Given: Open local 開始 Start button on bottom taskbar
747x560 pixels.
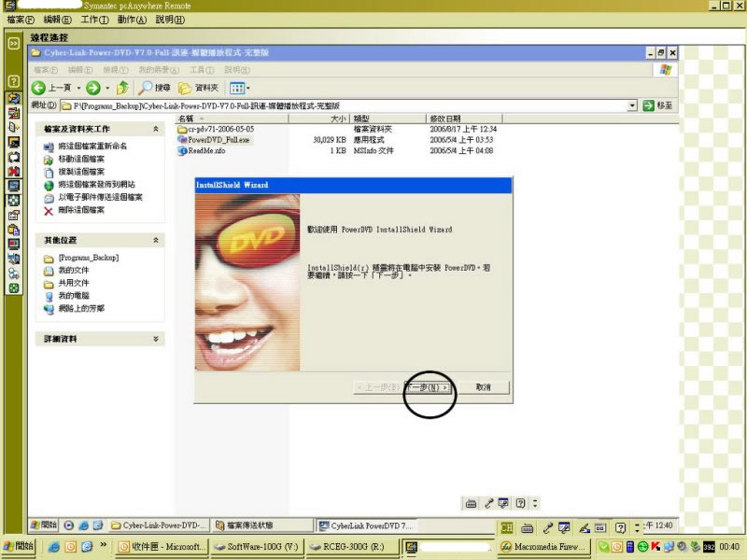Looking at the screenshot, I should click(x=19, y=546).
